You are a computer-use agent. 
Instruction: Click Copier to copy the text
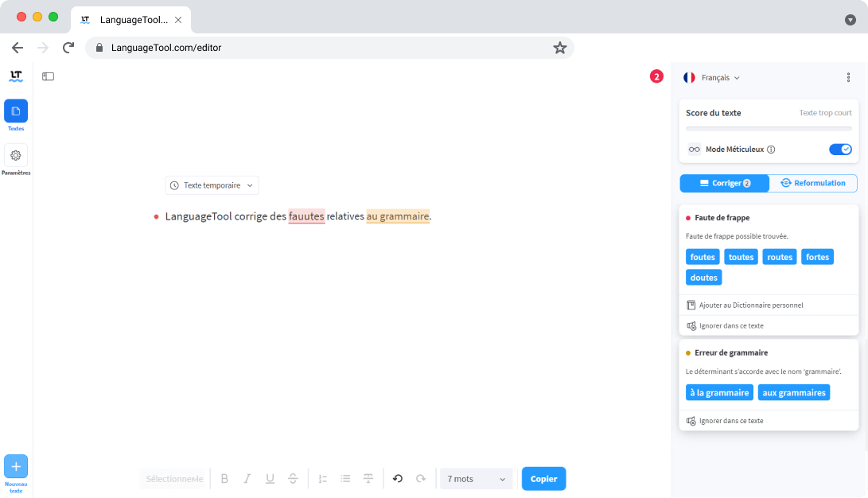[543, 479]
